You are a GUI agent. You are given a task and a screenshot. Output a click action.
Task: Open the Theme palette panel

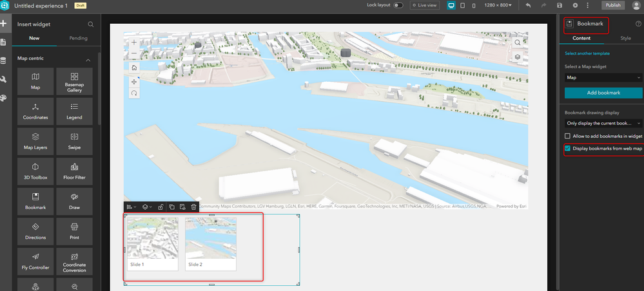click(x=4, y=99)
